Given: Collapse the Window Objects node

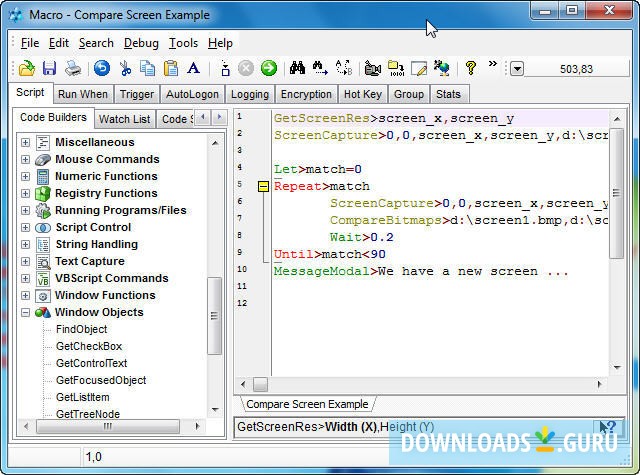Looking at the screenshot, I should (x=25, y=313).
